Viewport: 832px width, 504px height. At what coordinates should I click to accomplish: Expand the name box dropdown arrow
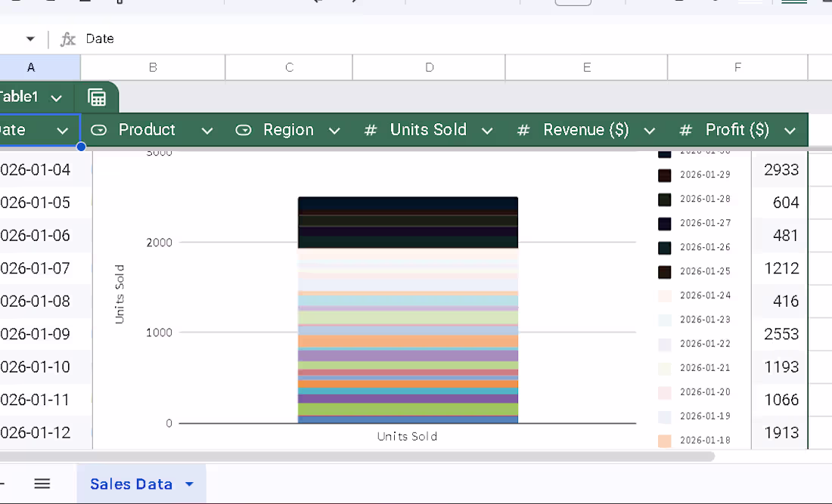point(30,39)
